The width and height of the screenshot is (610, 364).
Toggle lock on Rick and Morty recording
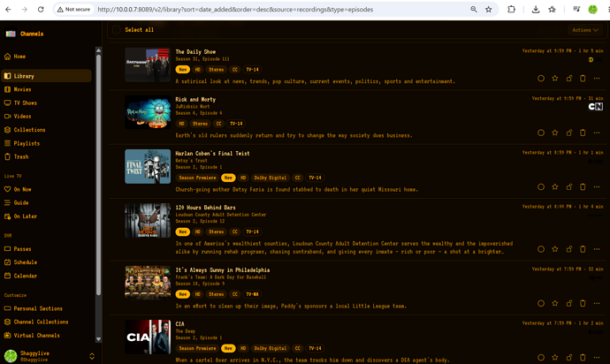[x=568, y=133]
